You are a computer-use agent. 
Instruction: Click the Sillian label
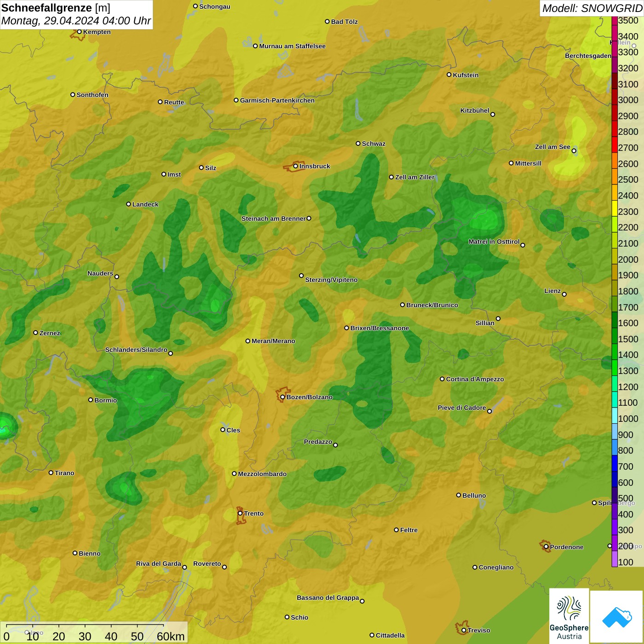pyautogui.click(x=485, y=323)
